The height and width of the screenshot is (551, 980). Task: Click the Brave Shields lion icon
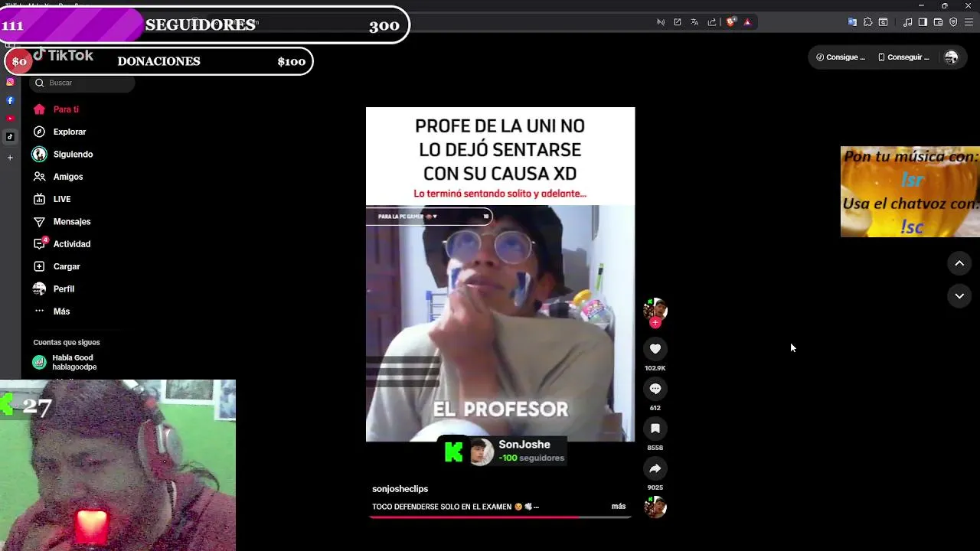(x=730, y=22)
